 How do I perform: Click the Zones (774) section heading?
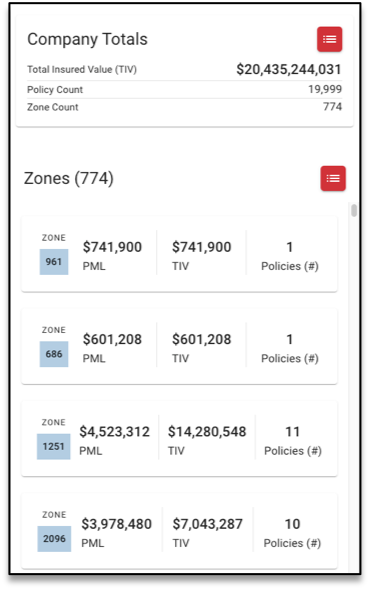coord(69,178)
